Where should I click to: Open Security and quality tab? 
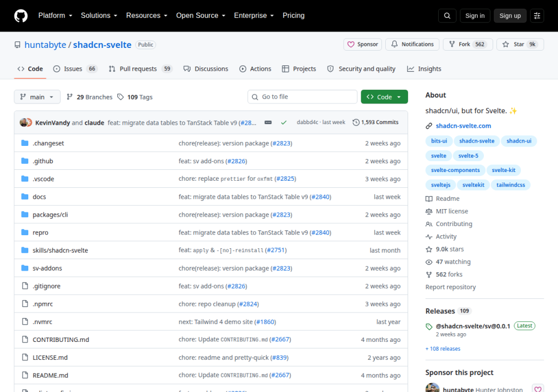tap(361, 69)
